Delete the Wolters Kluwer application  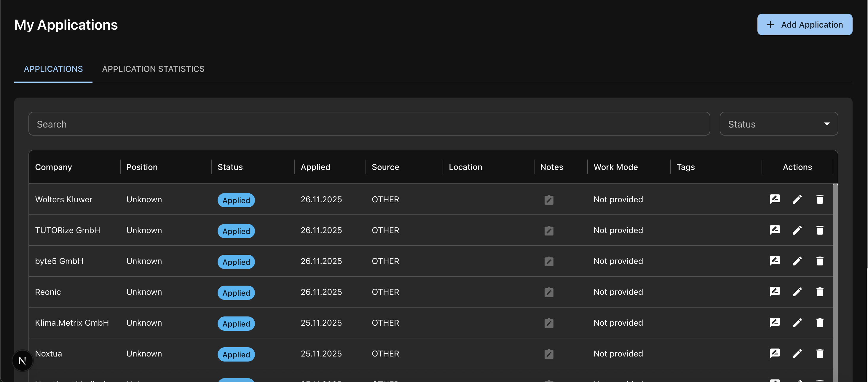pos(820,199)
